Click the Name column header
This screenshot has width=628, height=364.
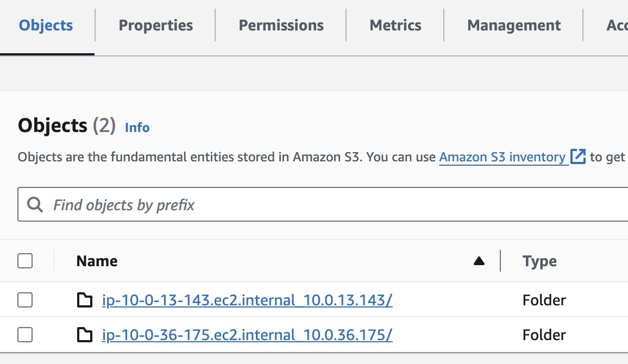97,261
